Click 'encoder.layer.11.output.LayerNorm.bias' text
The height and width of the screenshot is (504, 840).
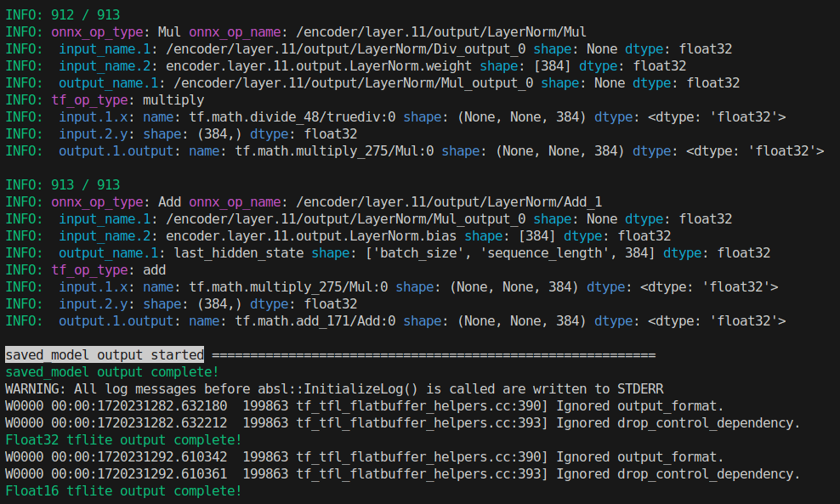tap(311, 235)
